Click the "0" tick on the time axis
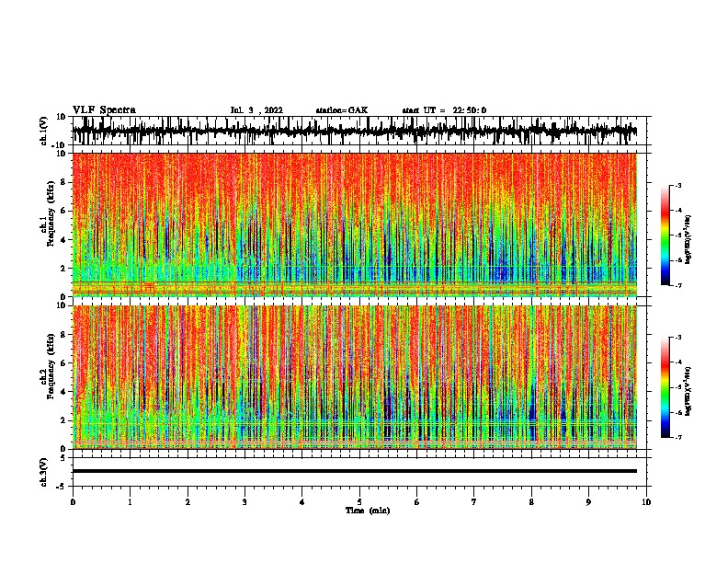Screen dimensions: 728x563 [x=73, y=502]
